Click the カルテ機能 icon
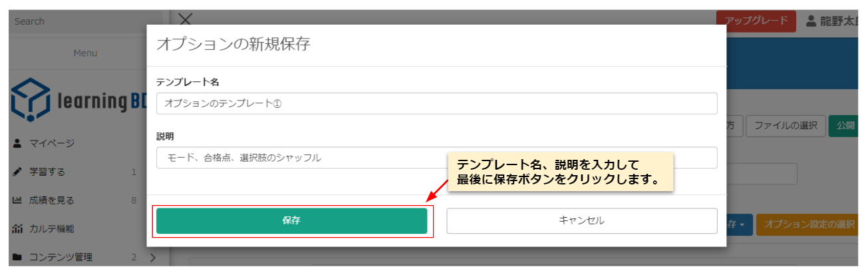 click(x=17, y=229)
